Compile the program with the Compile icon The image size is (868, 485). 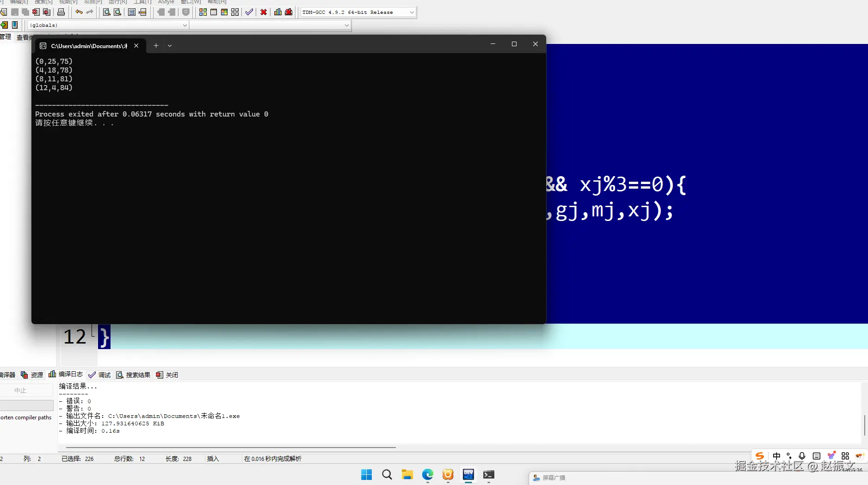point(203,12)
